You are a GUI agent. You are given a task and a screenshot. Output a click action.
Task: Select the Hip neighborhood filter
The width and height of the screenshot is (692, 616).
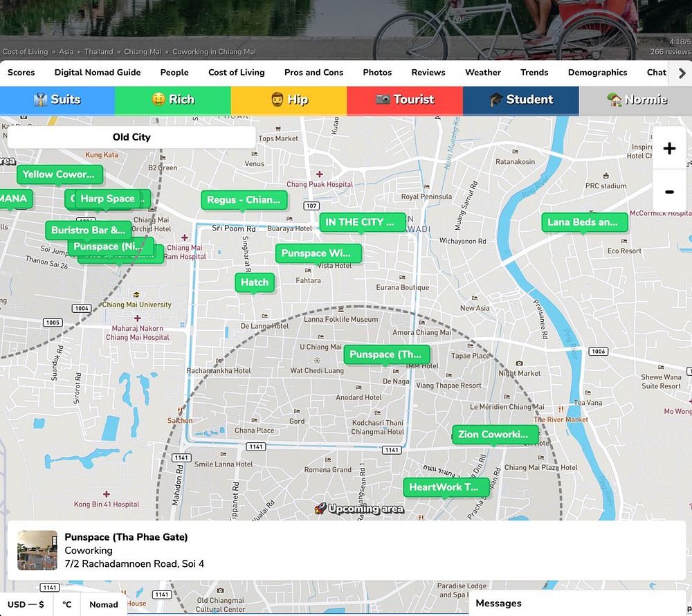pos(289,100)
